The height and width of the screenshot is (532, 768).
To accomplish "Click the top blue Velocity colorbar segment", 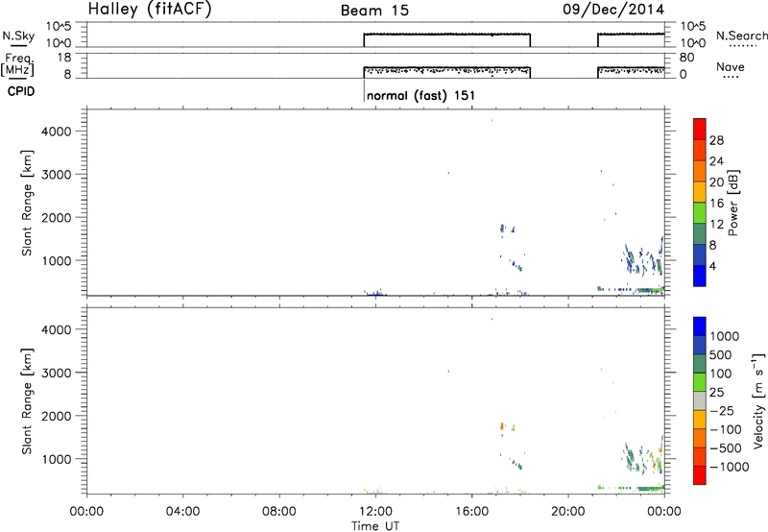I will pos(700,326).
